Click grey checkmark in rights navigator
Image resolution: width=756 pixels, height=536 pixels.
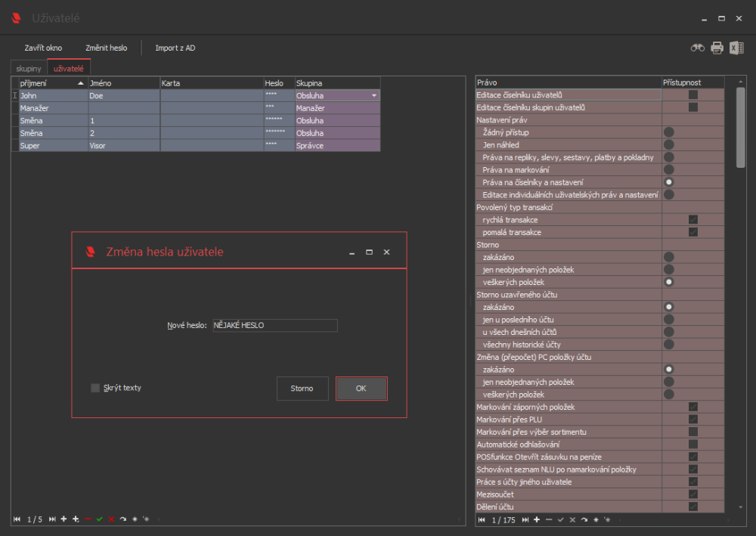(x=561, y=519)
